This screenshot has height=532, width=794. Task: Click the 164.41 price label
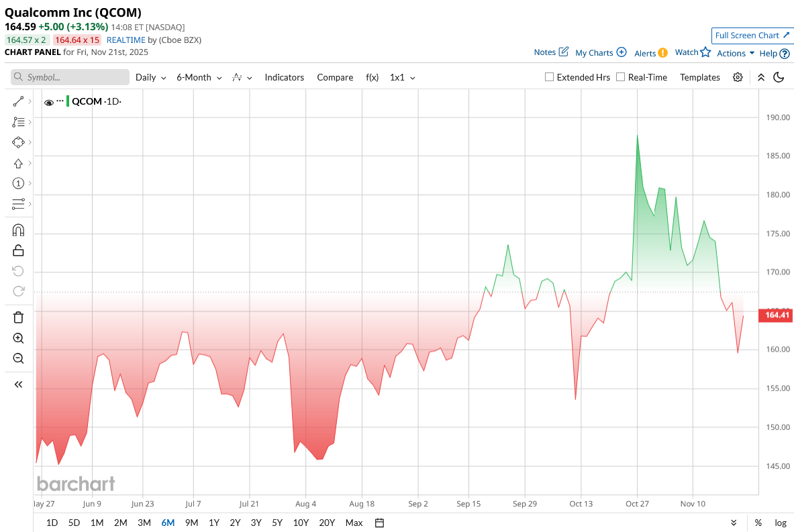click(x=776, y=315)
